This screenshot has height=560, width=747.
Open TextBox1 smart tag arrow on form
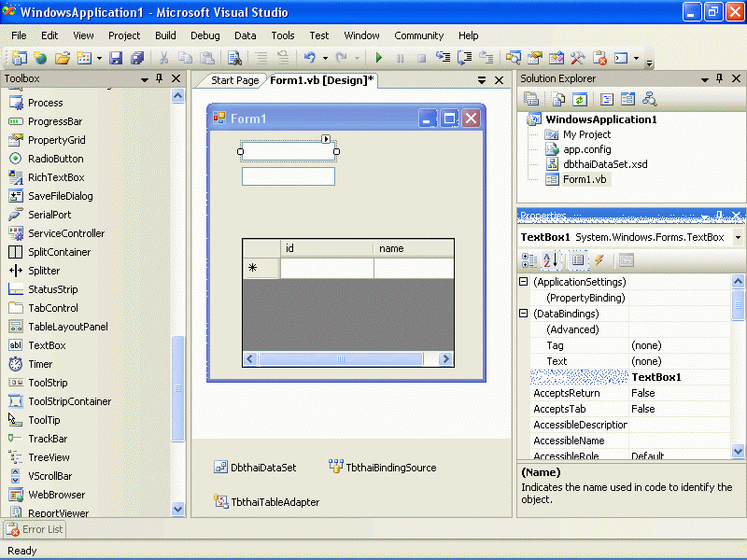pyautogui.click(x=326, y=138)
